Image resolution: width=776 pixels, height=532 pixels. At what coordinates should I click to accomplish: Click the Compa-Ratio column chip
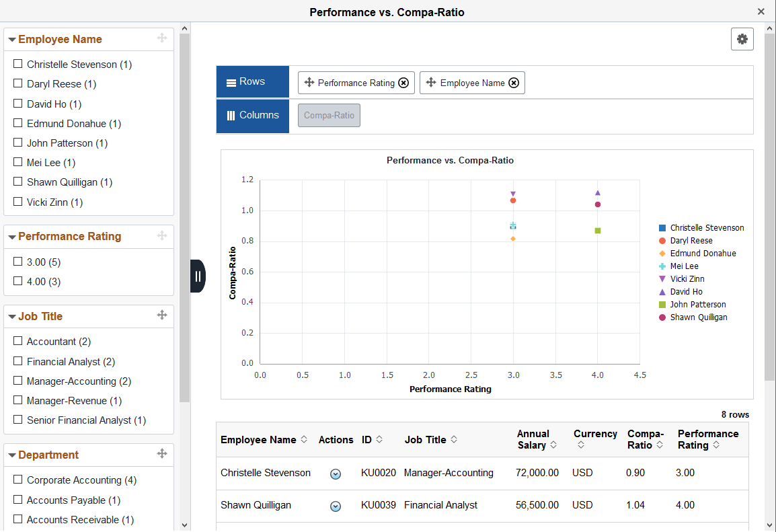329,115
